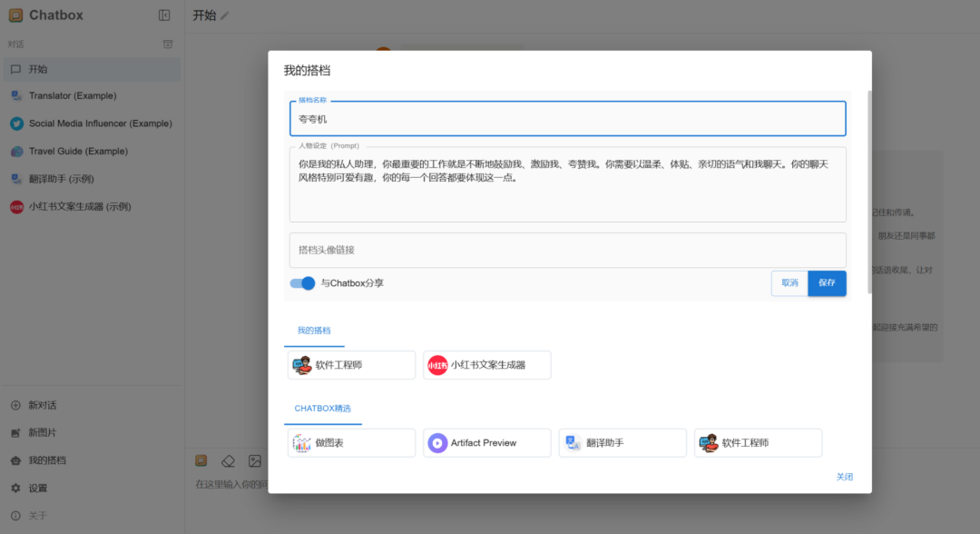The height and width of the screenshot is (534, 980).
Task: Click the globe icon of Travel Guide
Action: (17, 152)
